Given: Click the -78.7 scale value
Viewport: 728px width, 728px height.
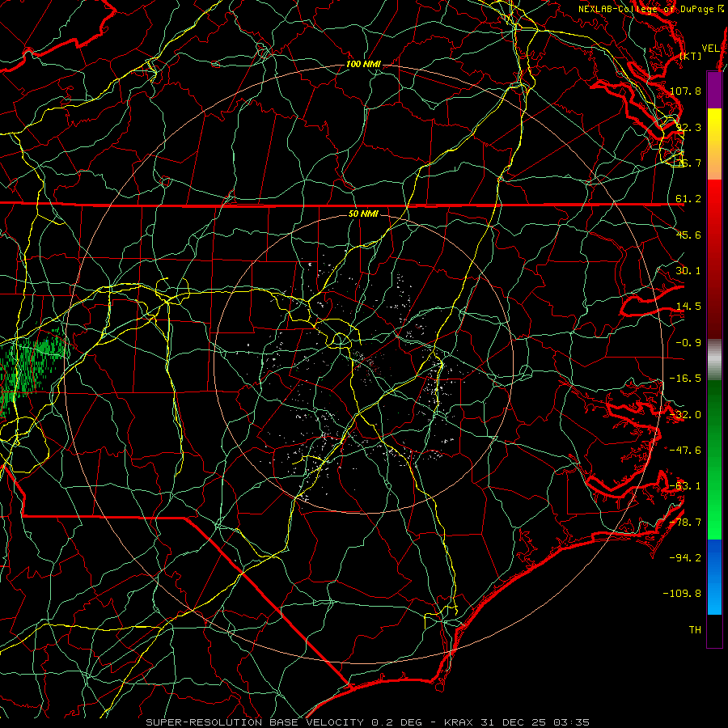Looking at the screenshot, I should [x=685, y=523].
